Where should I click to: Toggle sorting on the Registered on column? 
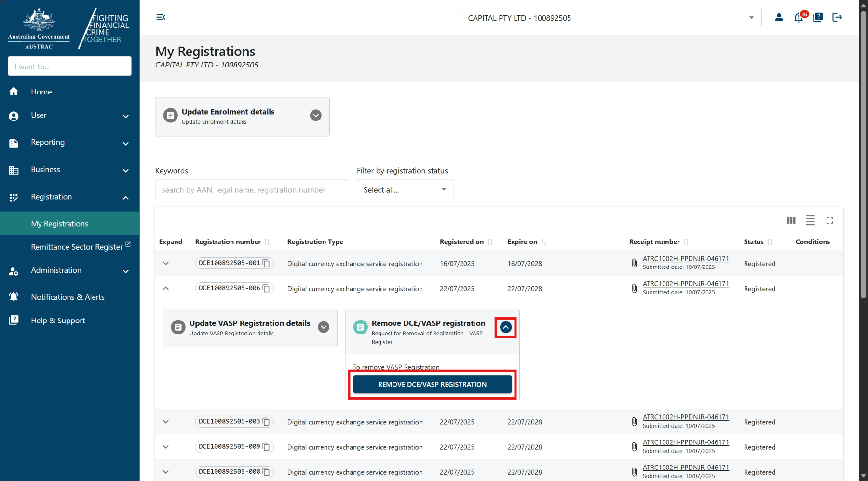click(x=490, y=241)
